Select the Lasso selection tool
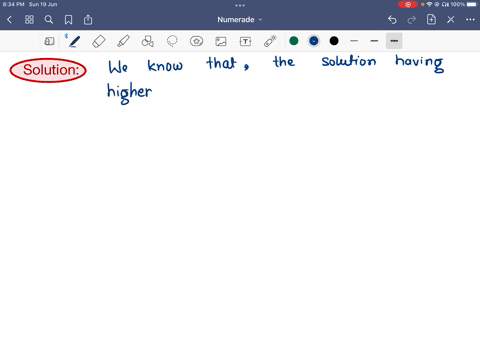The image size is (480, 360). coord(172,41)
